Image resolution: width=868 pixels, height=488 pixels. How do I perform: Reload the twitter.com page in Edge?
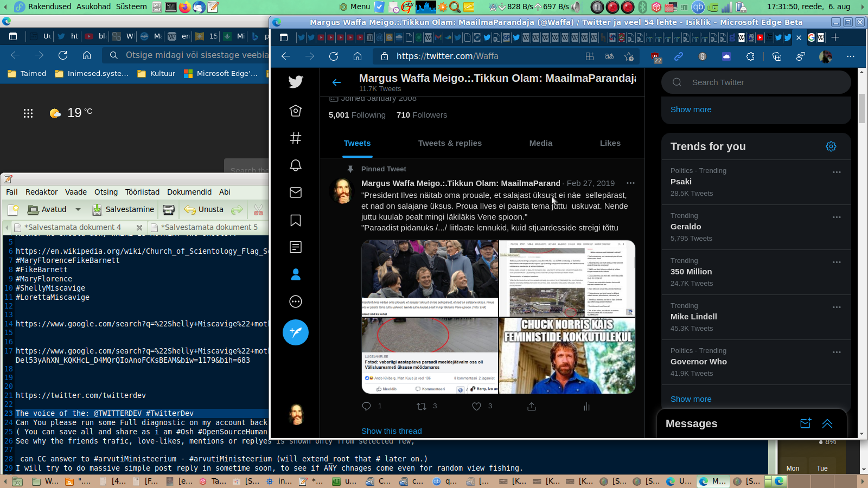pos(334,56)
